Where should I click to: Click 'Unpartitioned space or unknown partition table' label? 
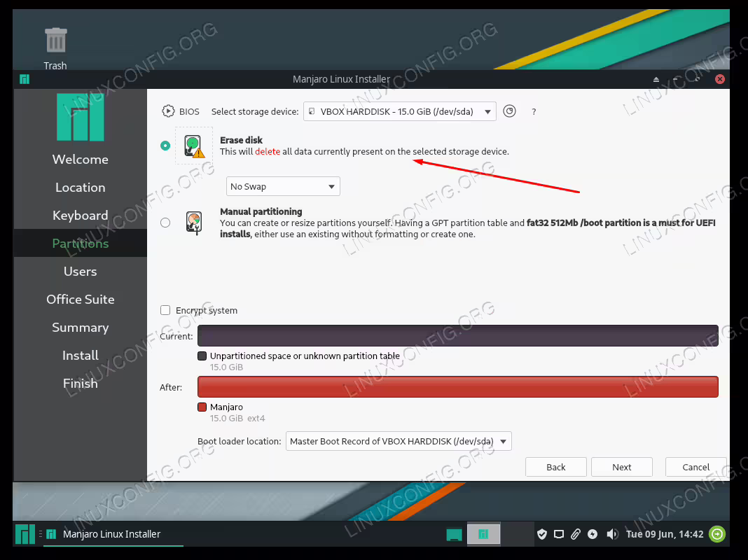[305, 356]
